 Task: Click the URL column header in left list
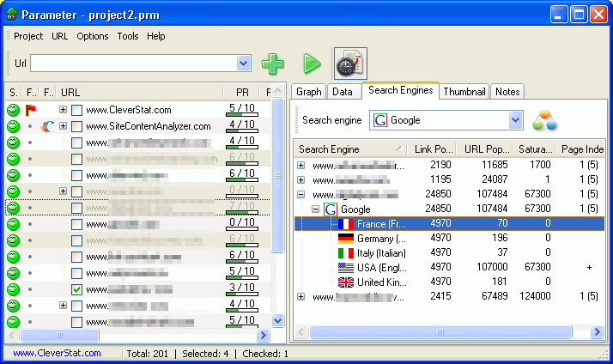pyautogui.click(x=140, y=93)
